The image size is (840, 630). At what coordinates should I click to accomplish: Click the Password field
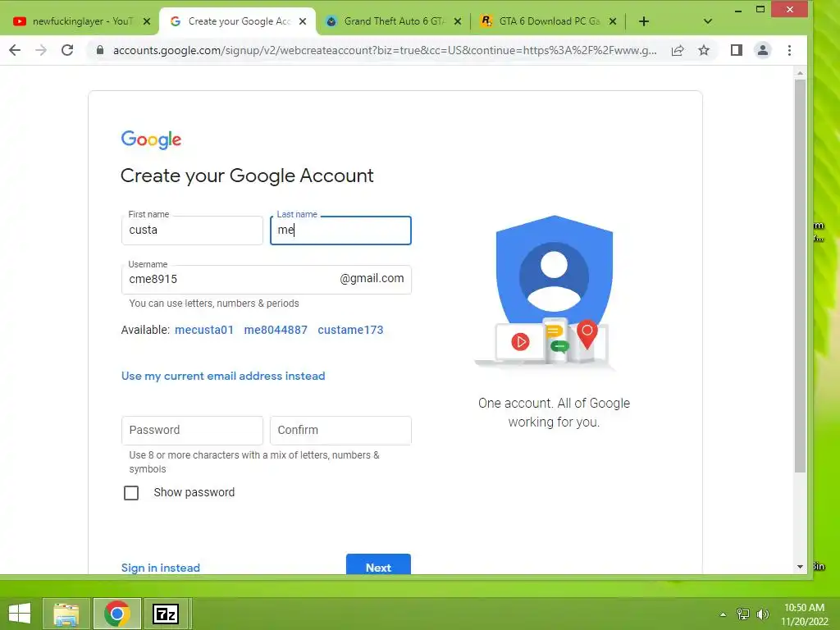tap(192, 430)
